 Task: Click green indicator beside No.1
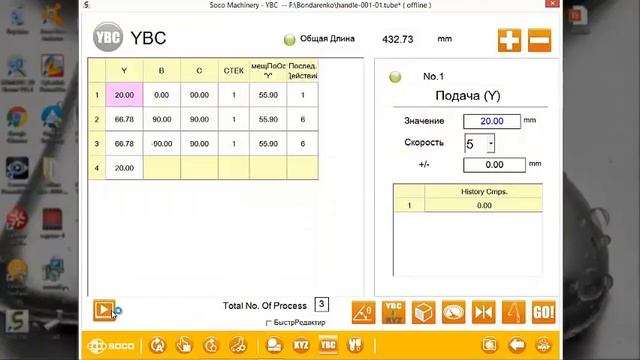point(395,77)
